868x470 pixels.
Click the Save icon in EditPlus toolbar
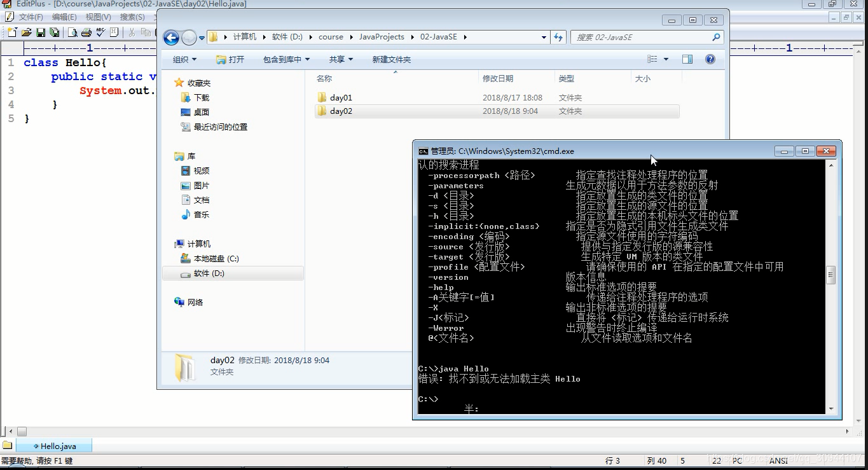41,32
